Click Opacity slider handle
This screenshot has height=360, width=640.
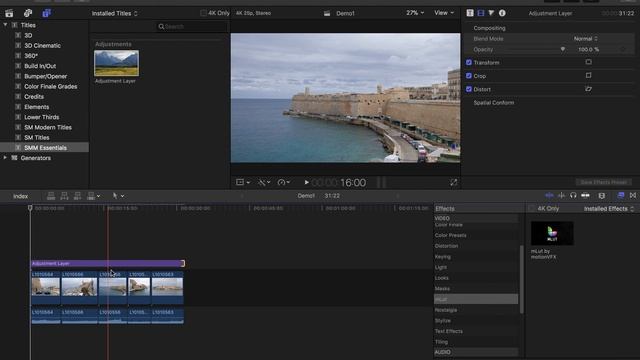tap(563, 49)
